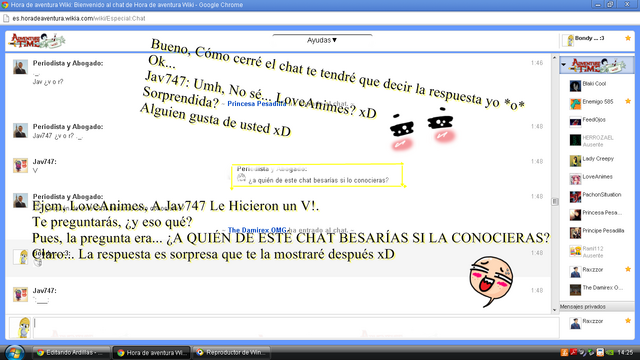Click Princesa Pesadilla link in chat
This screenshot has height=360, width=640.
pos(257,104)
